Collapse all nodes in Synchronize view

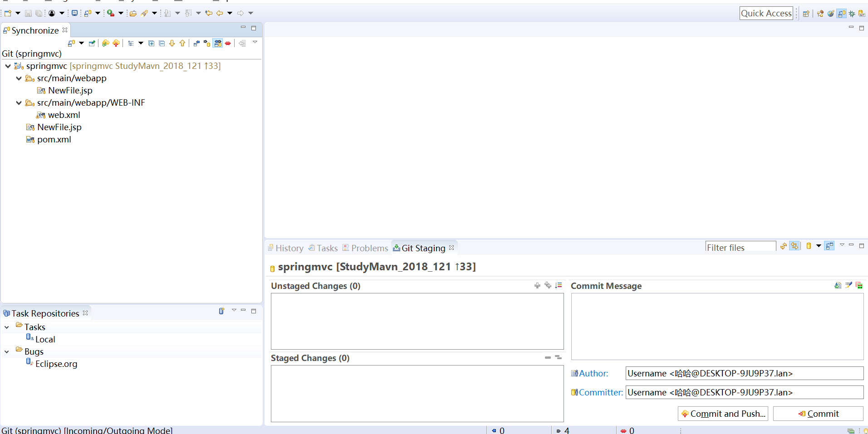(162, 43)
